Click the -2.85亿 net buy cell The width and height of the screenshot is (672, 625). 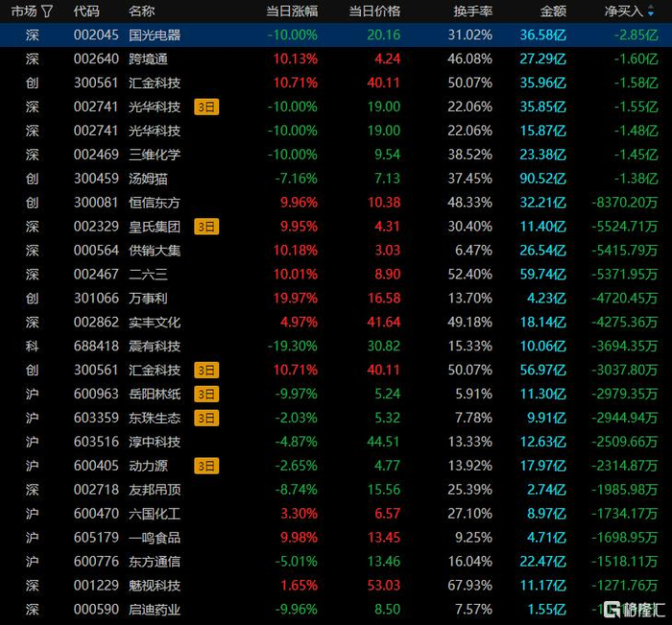point(636,35)
